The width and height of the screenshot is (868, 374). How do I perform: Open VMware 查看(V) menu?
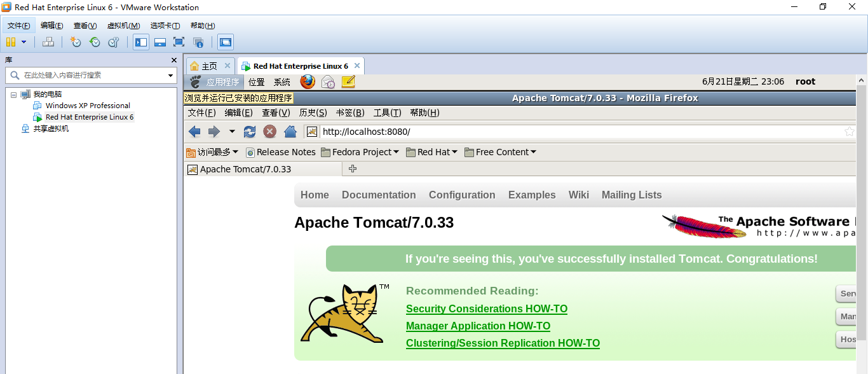85,25
